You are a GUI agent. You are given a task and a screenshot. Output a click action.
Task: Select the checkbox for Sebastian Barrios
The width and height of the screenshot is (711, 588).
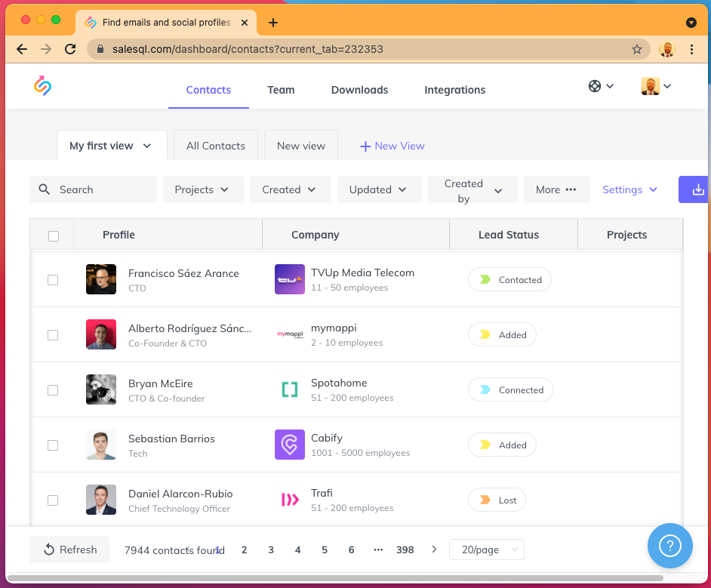pos(53,445)
